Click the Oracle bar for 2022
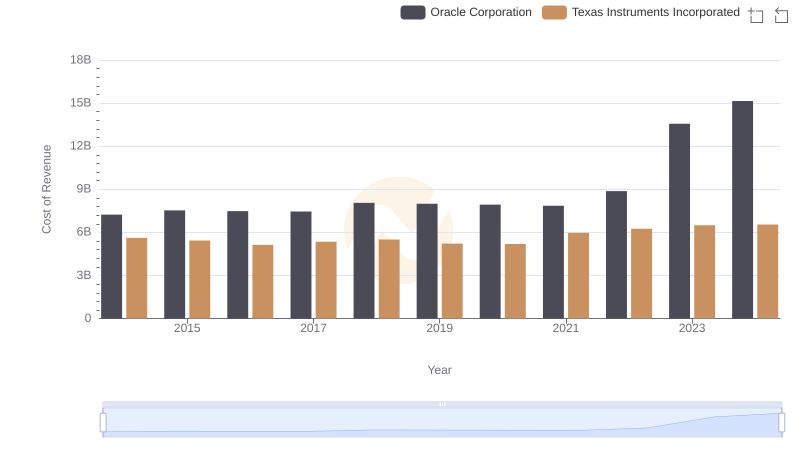 [x=616, y=254]
